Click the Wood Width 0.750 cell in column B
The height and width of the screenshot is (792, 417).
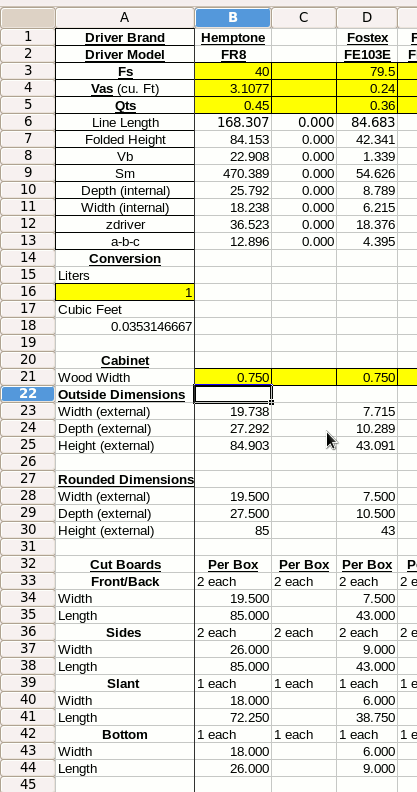[x=233, y=377]
